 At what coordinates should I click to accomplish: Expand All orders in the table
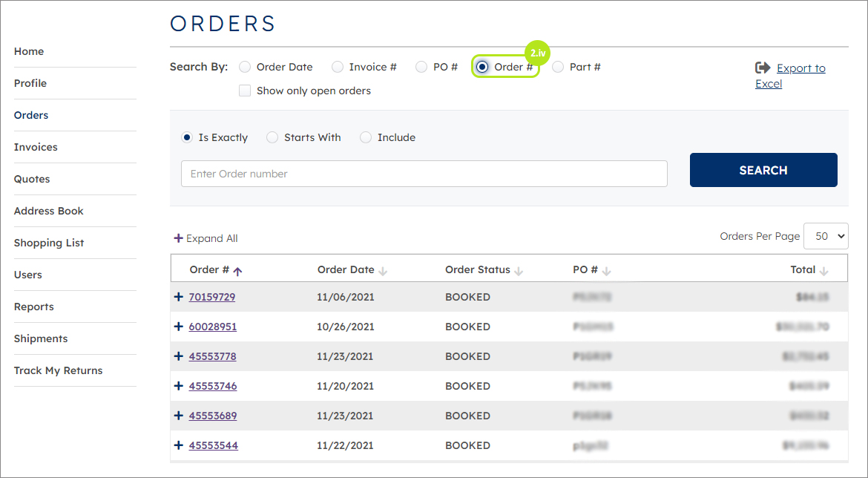pos(206,238)
